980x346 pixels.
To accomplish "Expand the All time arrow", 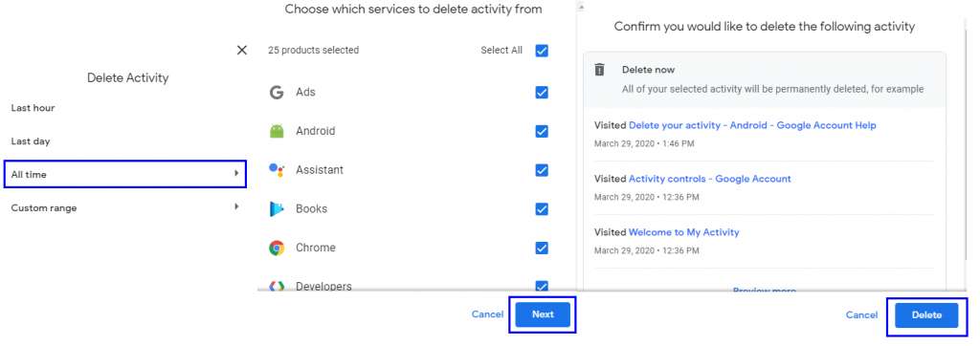I will point(236,173).
